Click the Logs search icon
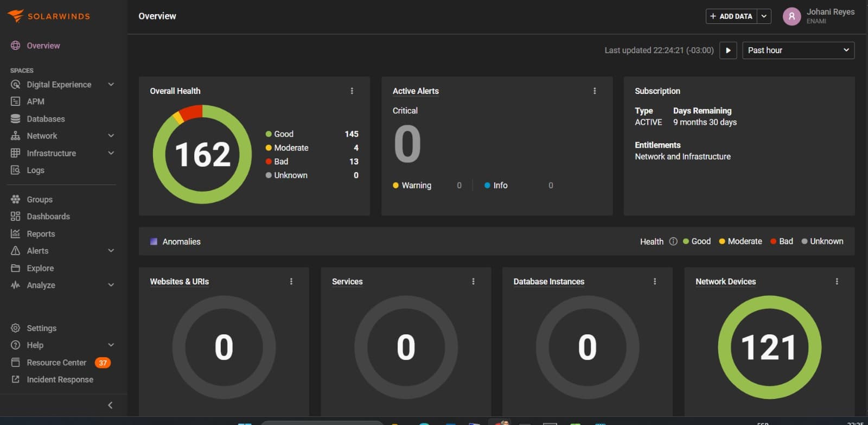Viewport: 868px width, 425px height. coord(15,170)
